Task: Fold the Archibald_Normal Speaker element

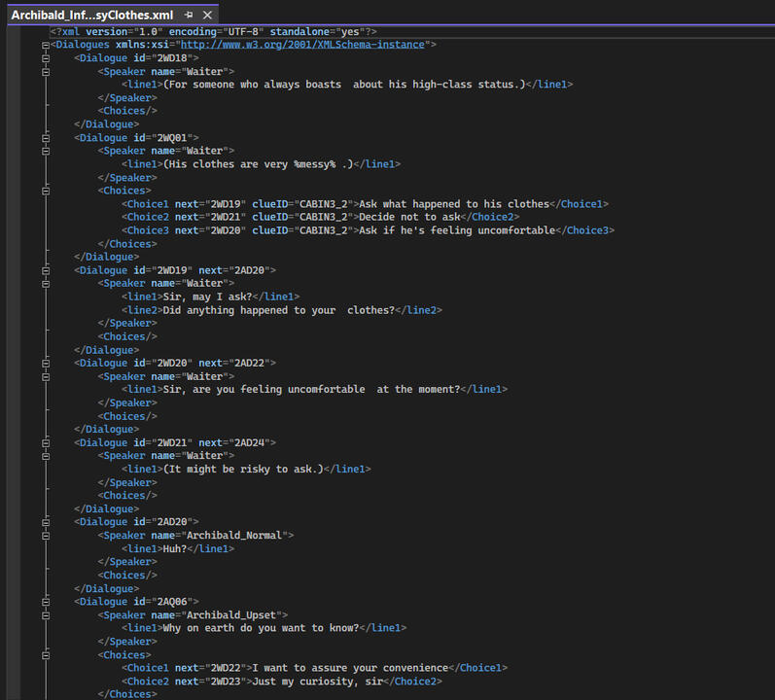Action: point(45,535)
